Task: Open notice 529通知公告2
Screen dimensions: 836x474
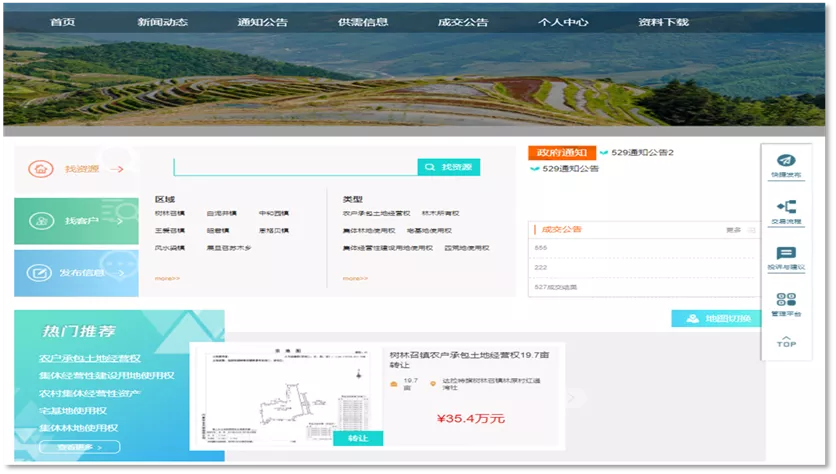Action: (x=642, y=152)
